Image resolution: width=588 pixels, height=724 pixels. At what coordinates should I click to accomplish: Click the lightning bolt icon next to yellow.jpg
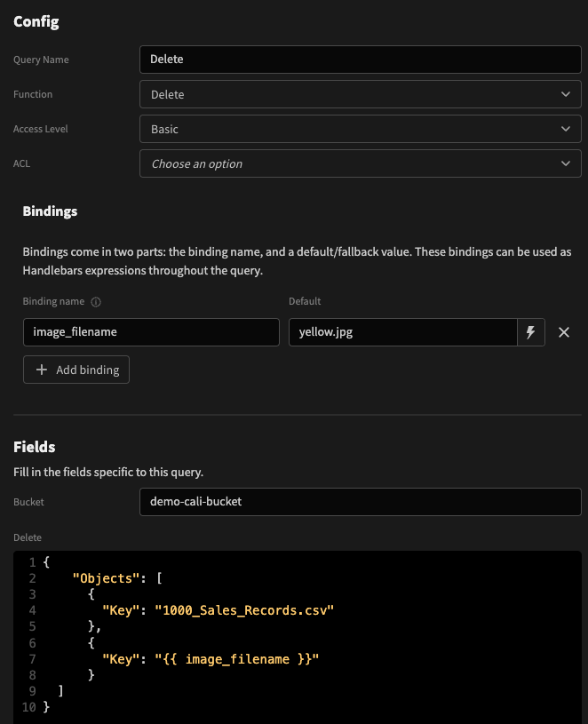click(x=531, y=332)
